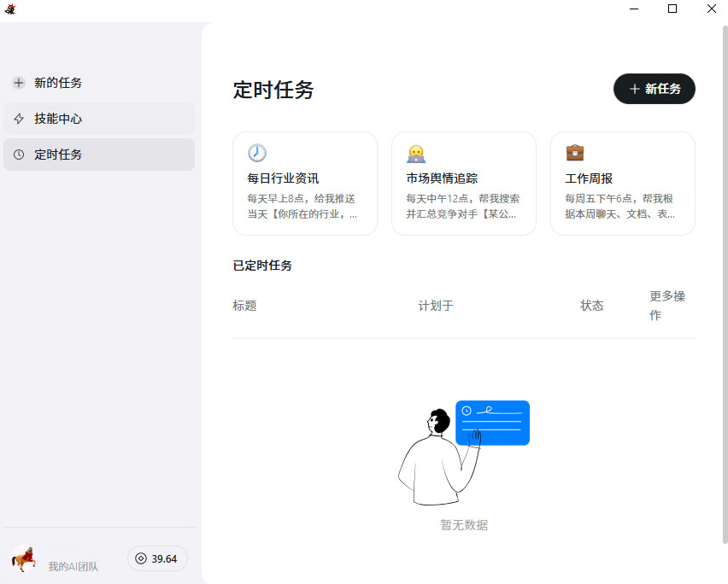The height and width of the screenshot is (584, 728).
Task: Click the plus icon beside 新的任务
Action: coord(19,83)
